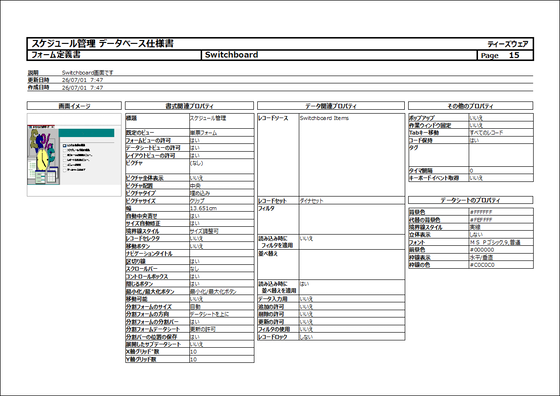Screen dimensions: 560x396
Task: Click the フォーム定義書 header cell
Action: click(x=114, y=55)
